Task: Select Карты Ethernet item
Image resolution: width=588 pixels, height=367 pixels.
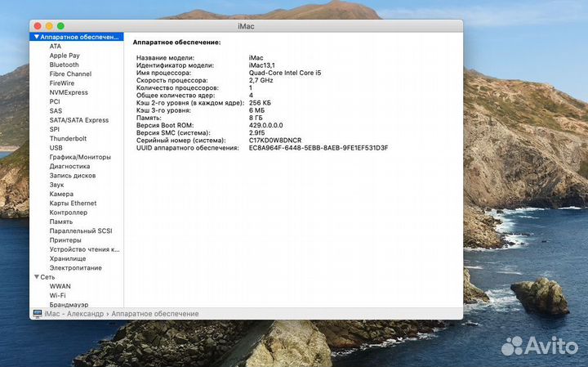Action: tap(73, 203)
